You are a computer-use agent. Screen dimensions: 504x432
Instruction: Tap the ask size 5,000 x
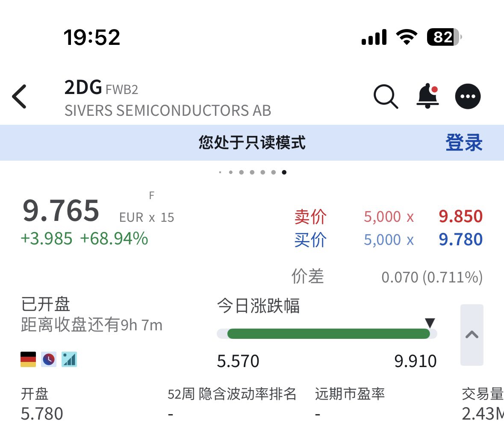pyautogui.click(x=389, y=217)
